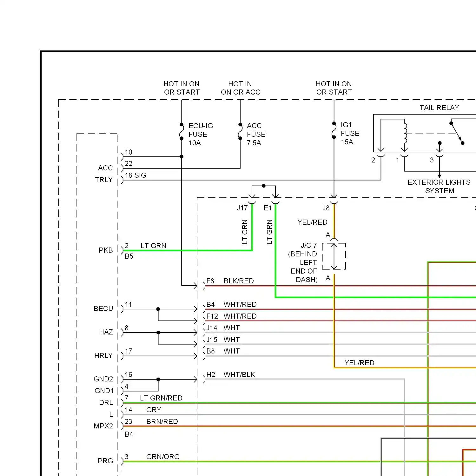Click YEL/RED label beneath J8 connector
This screenshot has height=476, width=476.
(x=313, y=222)
